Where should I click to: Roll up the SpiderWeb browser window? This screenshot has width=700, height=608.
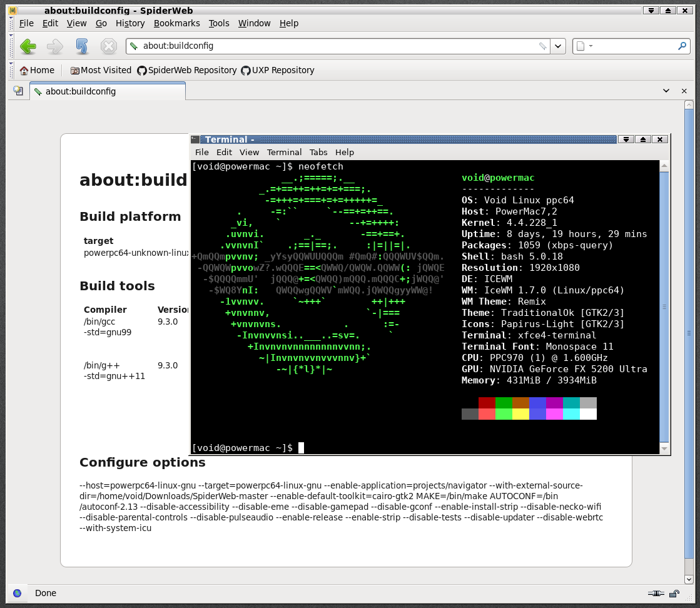click(651, 10)
